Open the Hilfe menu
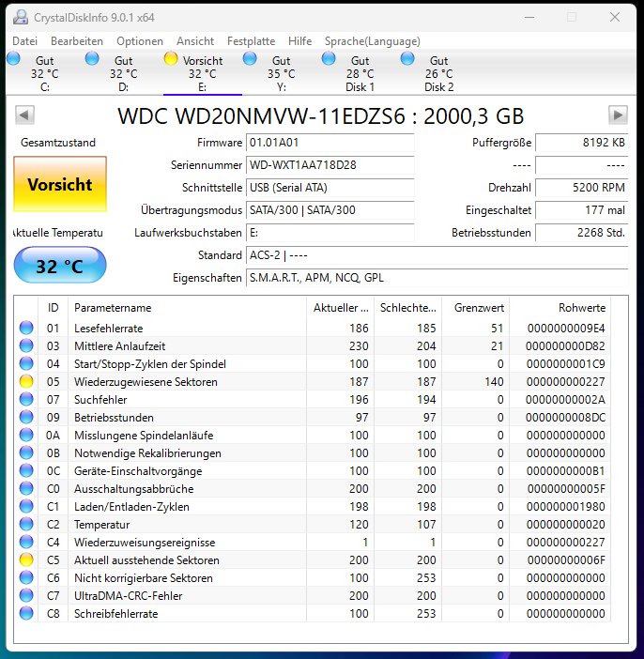This screenshot has height=659, width=644. (299, 41)
